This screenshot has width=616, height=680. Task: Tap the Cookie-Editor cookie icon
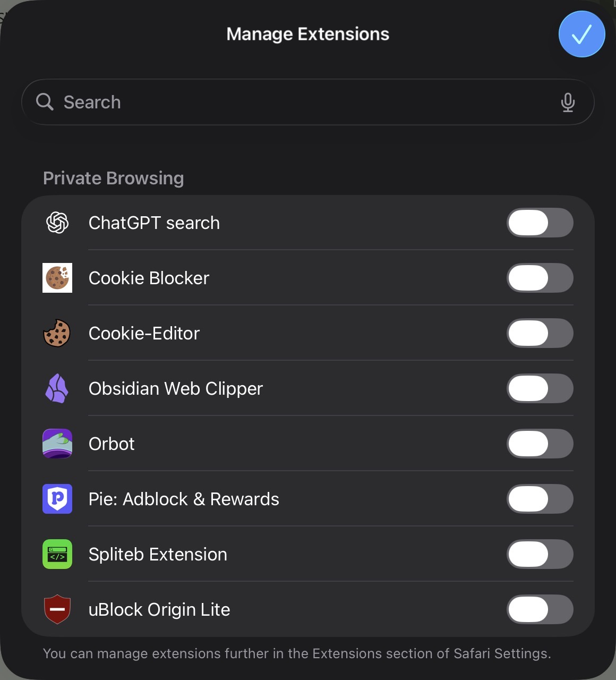coord(57,333)
